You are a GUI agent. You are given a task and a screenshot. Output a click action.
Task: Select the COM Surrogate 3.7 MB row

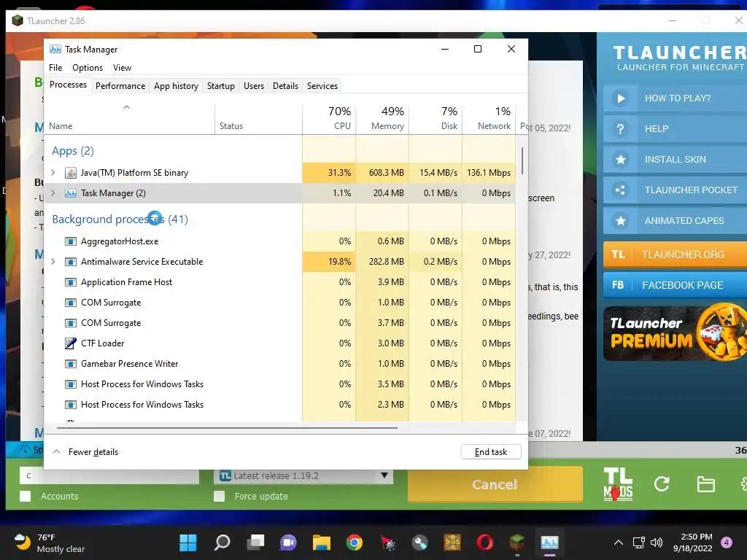[x=279, y=323]
